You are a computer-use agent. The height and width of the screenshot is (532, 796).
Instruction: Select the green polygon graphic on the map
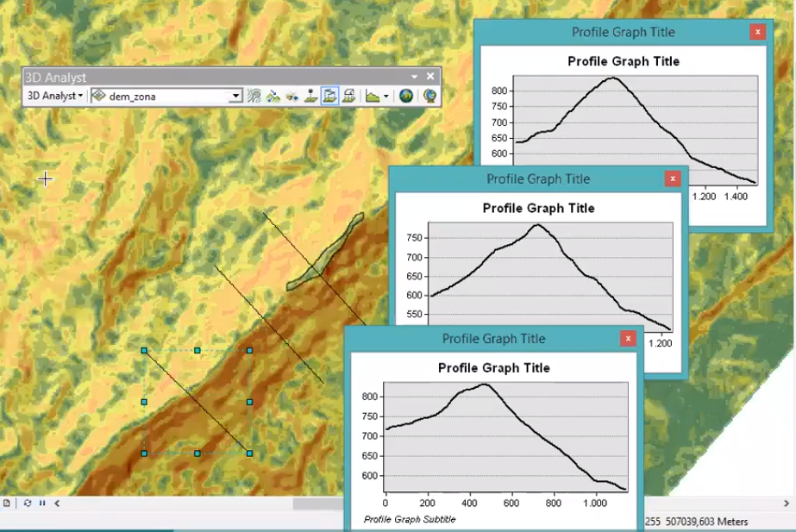[x=328, y=253]
